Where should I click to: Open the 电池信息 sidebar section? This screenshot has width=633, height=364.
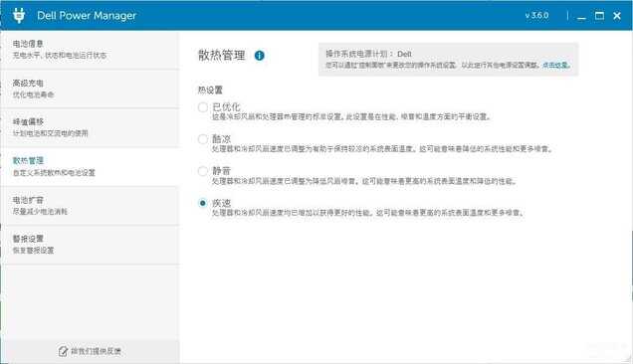tap(90, 50)
